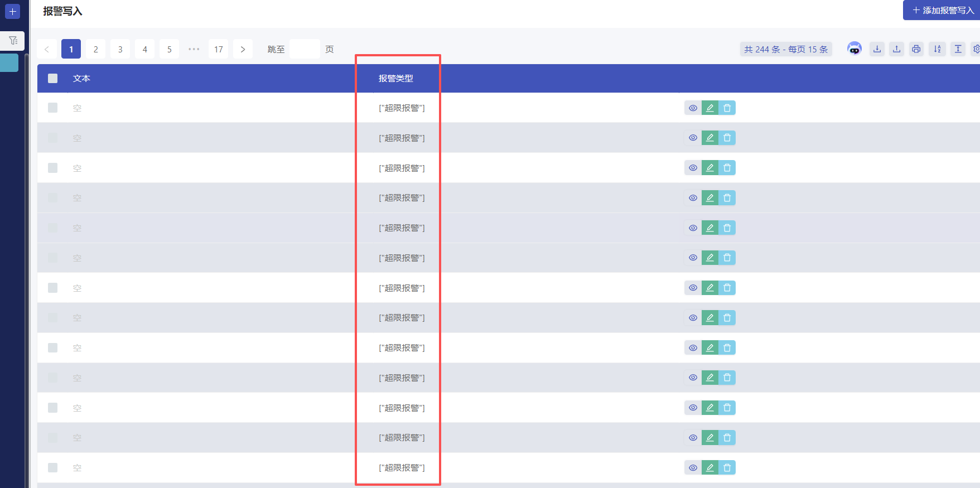
Task: Open table settings gear icon
Action: [x=976, y=49]
